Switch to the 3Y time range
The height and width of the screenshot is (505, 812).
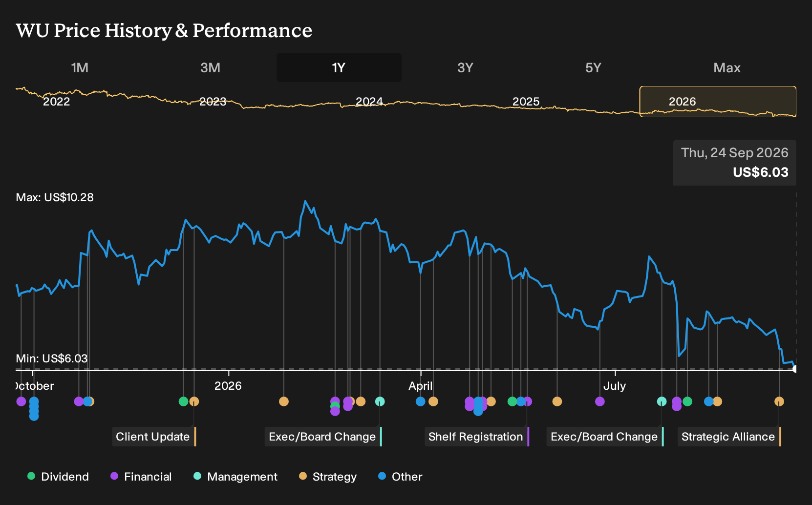tap(465, 67)
